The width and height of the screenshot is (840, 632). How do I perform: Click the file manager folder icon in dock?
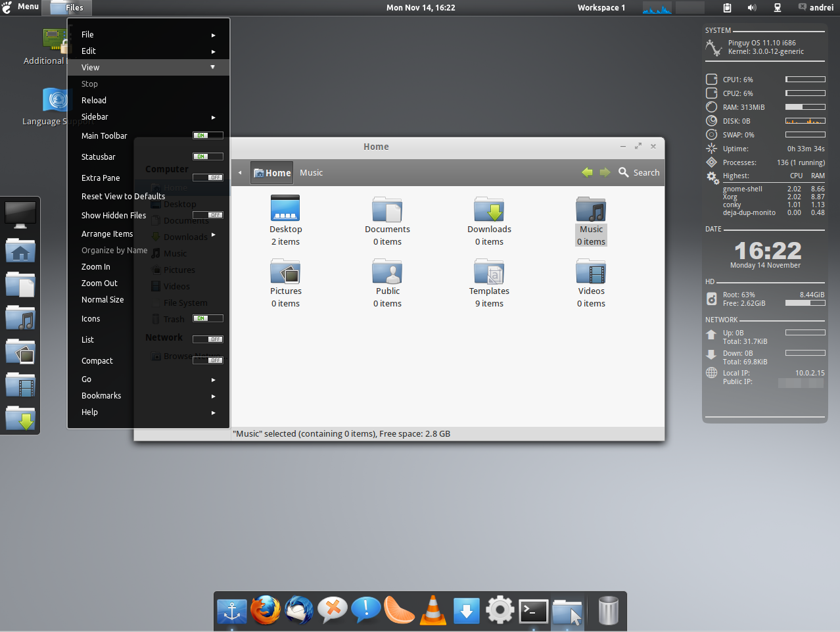click(x=567, y=611)
